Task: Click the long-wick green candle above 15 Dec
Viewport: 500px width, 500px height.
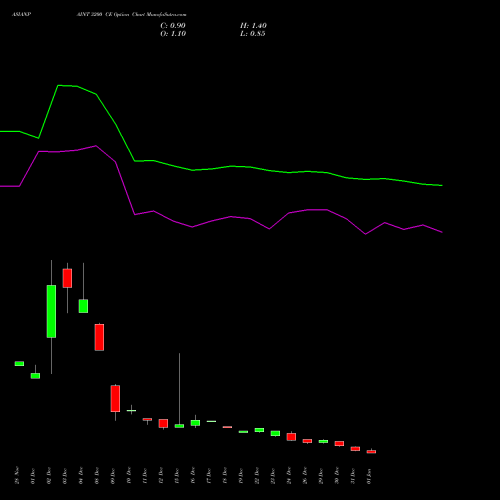Action: pyautogui.click(x=179, y=426)
